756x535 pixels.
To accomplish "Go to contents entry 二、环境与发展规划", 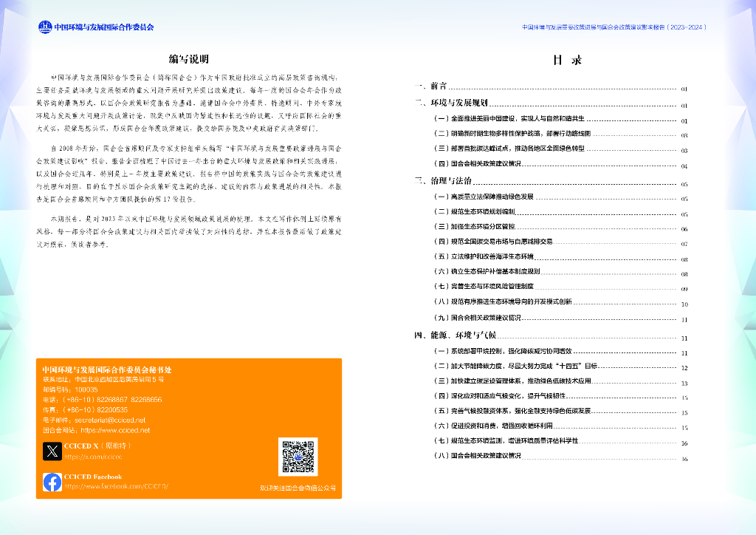I will [x=551, y=103].
